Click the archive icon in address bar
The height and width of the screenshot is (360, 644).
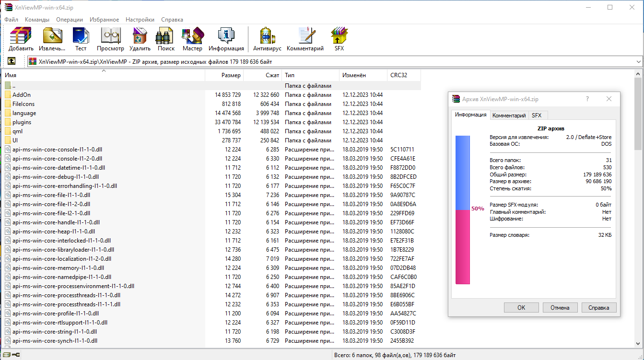[33, 61]
